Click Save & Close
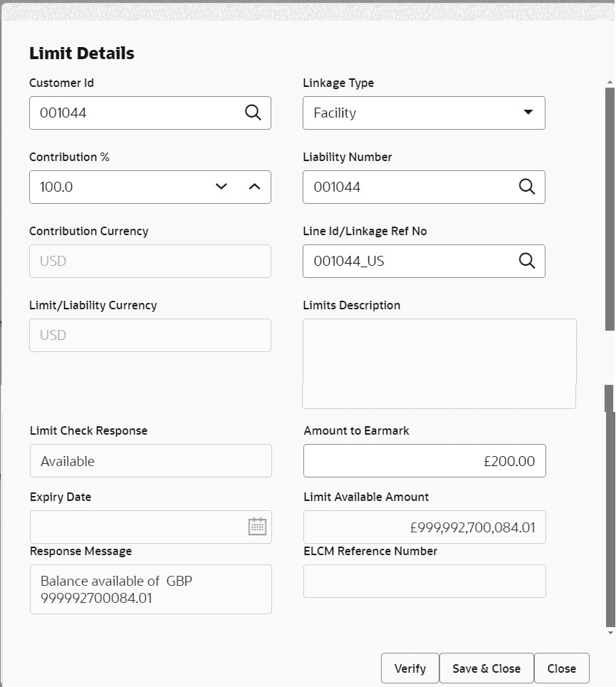 click(x=486, y=668)
